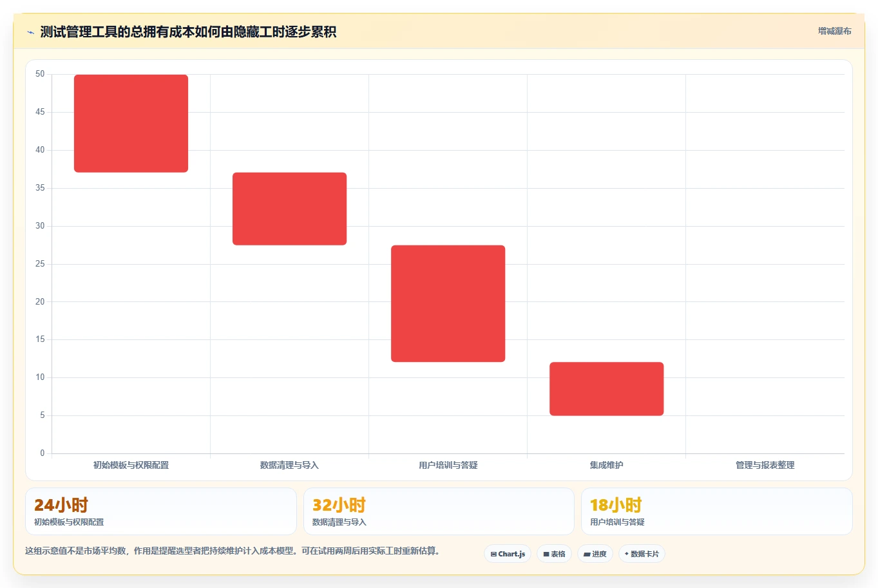This screenshot has width=878, height=588.
Task: Click the x-axis label 用户培训与答疑
Action: (x=448, y=465)
